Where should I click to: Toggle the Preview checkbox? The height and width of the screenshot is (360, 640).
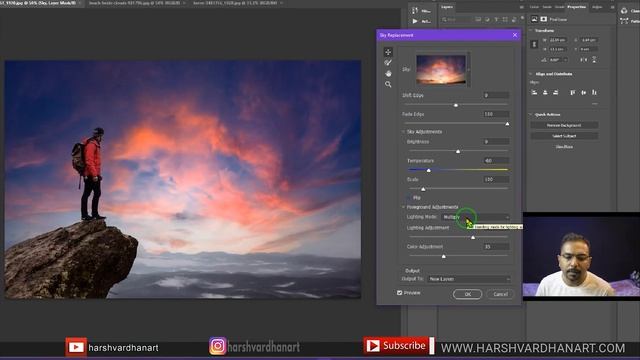coord(400,293)
